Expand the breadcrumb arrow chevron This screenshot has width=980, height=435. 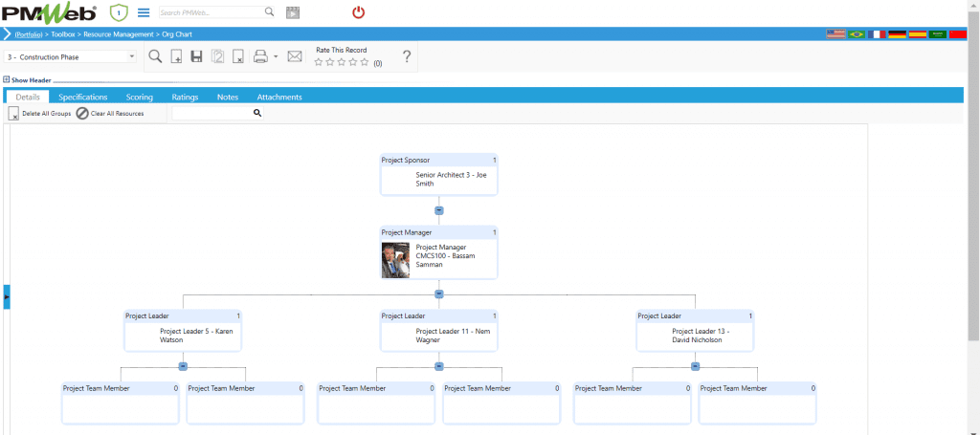pyautogui.click(x=7, y=33)
